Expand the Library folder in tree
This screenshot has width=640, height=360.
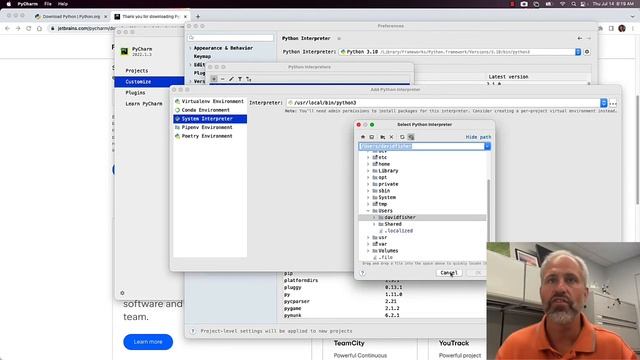368,171
